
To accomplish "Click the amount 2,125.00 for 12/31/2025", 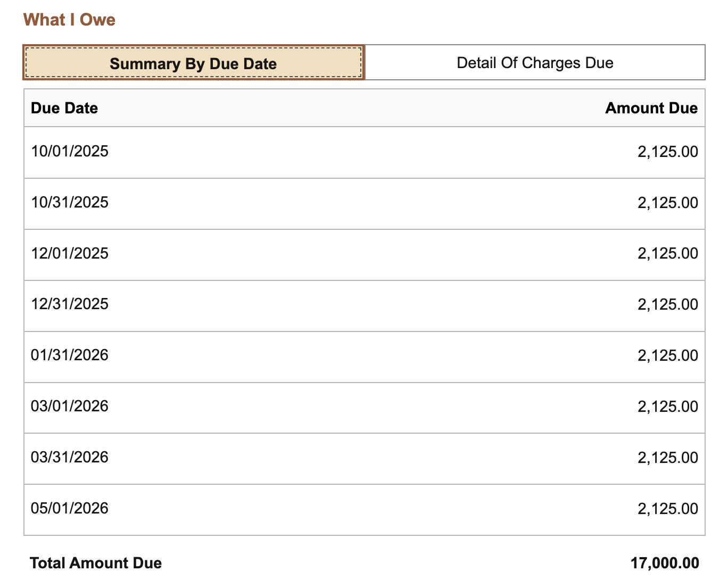I will [668, 304].
